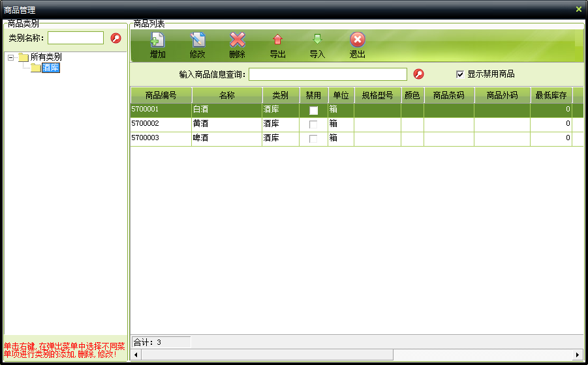Click into the 输入商品信息查询 text field

[328, 74]
